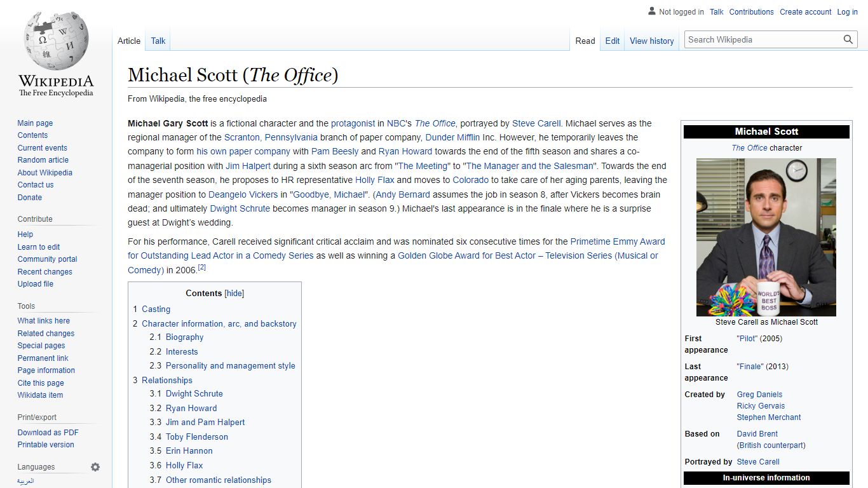The image size is (868, 488).
Task: Open Learn to edit
Action: 39,247
